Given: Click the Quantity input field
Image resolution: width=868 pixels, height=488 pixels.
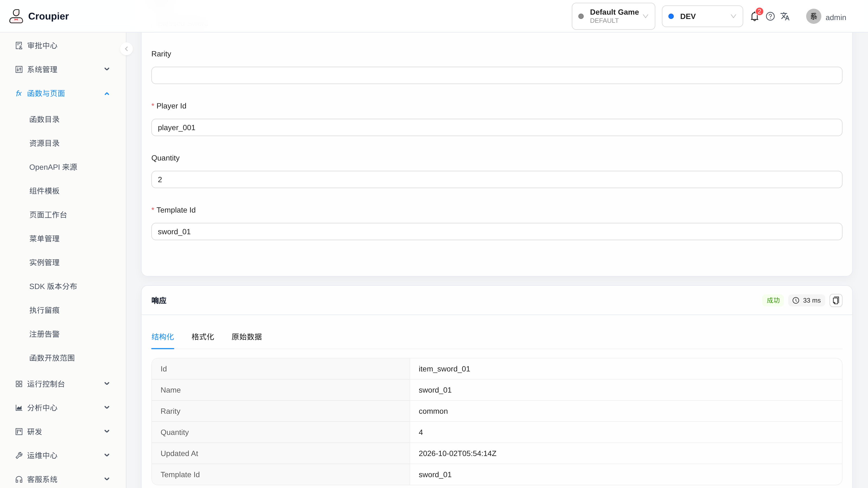Looking at the screenshot, I should 497,179.
